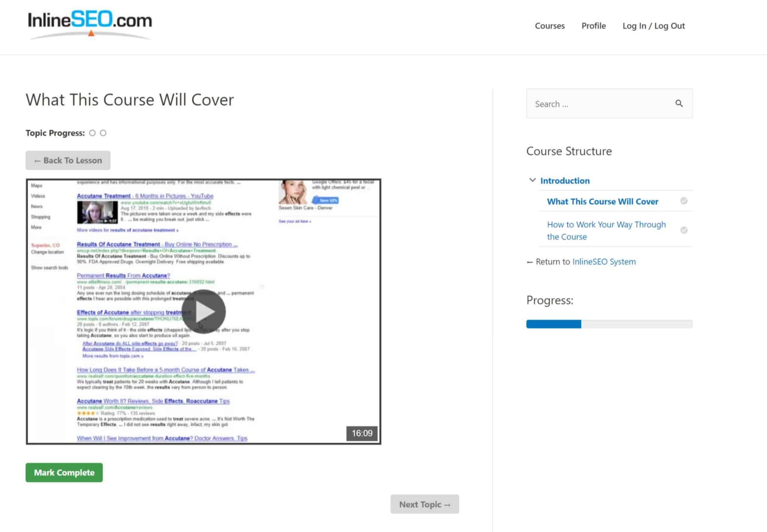
Task: Click the InlineSEO.com logo
Action: point(90,23)
